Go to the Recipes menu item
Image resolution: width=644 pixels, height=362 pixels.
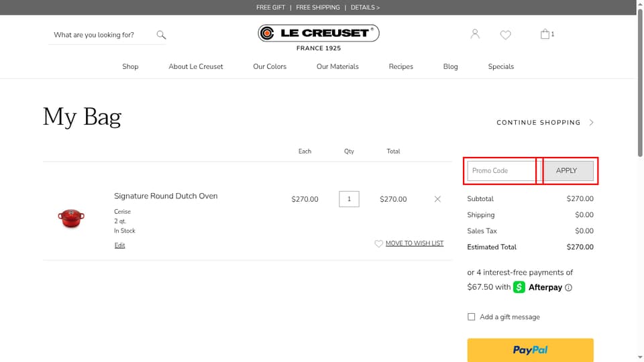tap(401, 66)
